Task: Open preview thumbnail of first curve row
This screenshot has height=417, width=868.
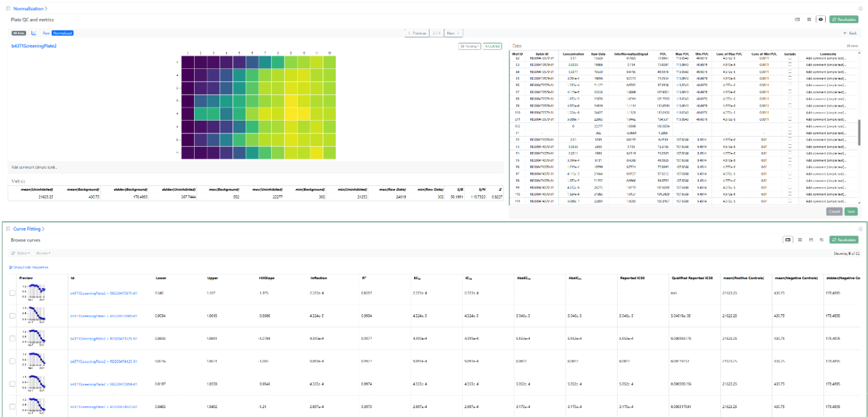Action: [34, 293]
